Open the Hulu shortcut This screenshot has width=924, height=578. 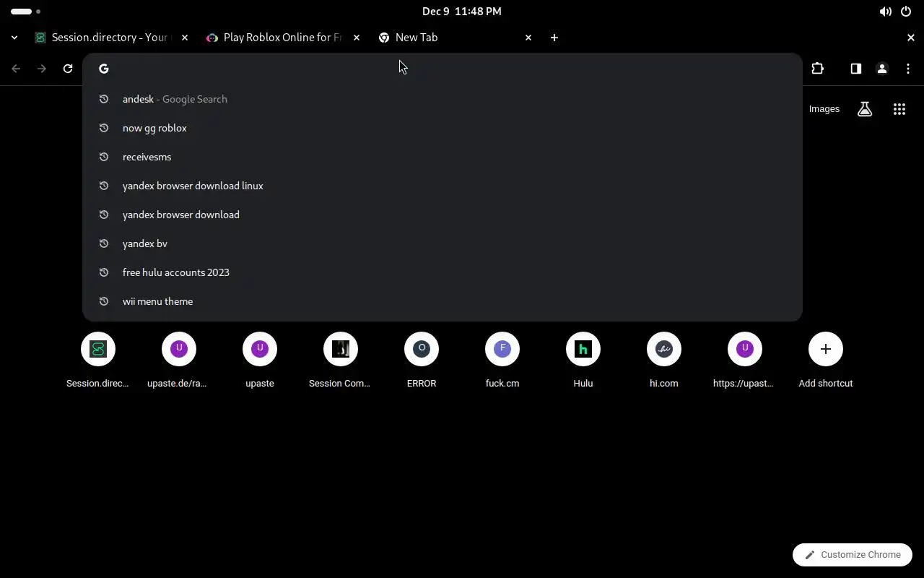click(583, 360)
